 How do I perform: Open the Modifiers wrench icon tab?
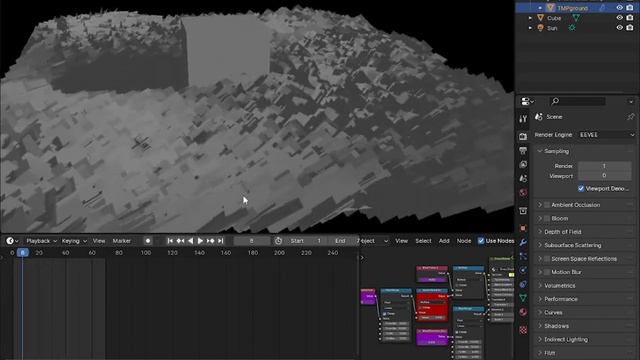point(523,242)
